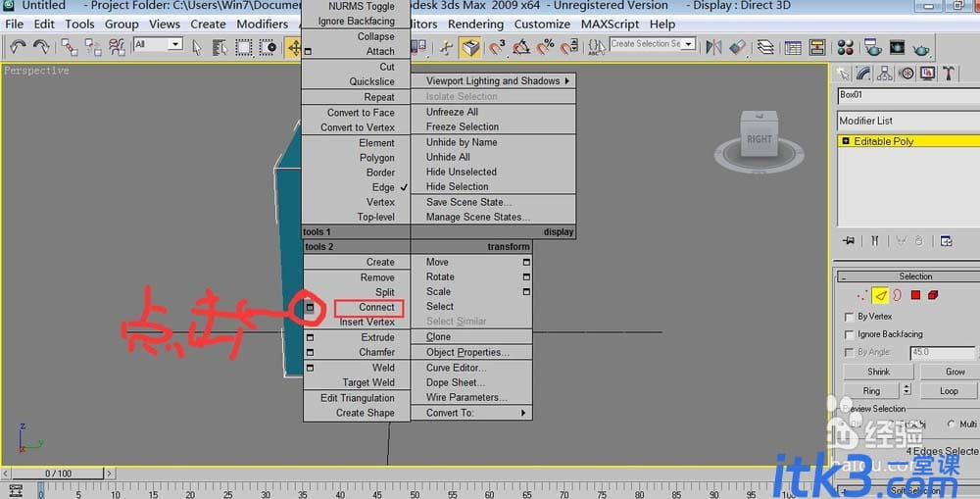Click the Loop selection button
This screenshot has width=980, height=499.
pyautogui.click(x=948, y=391)
